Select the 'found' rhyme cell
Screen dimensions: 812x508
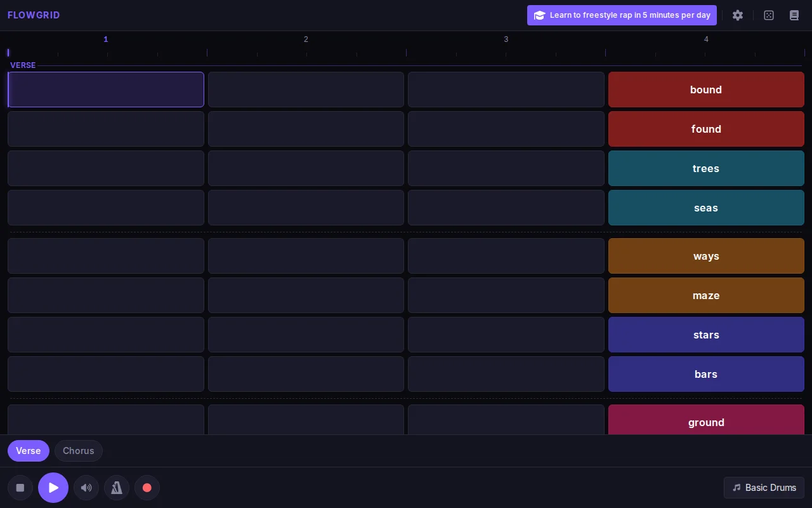click(x=706, y=129)
